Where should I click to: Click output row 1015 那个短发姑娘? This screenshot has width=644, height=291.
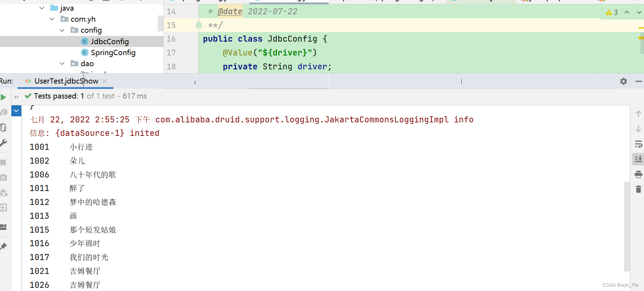pyautogui.click(x=73, y=230)
